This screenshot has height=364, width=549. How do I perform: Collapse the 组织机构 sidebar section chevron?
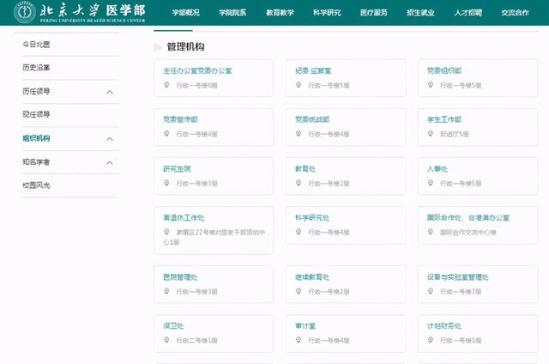tap(110, 139)
